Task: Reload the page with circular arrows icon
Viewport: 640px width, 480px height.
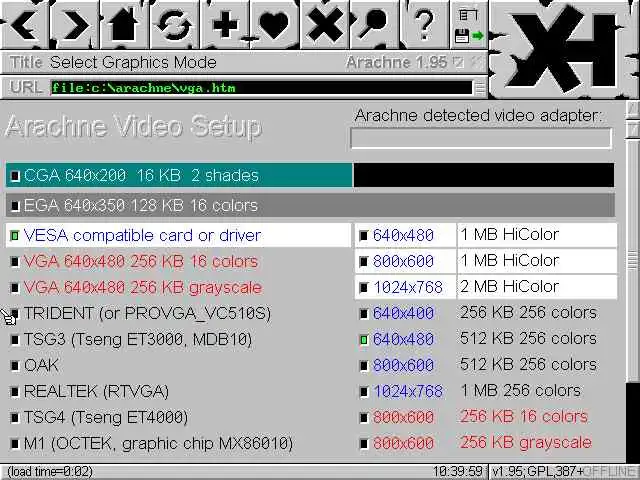Action: tap(174, 25)
